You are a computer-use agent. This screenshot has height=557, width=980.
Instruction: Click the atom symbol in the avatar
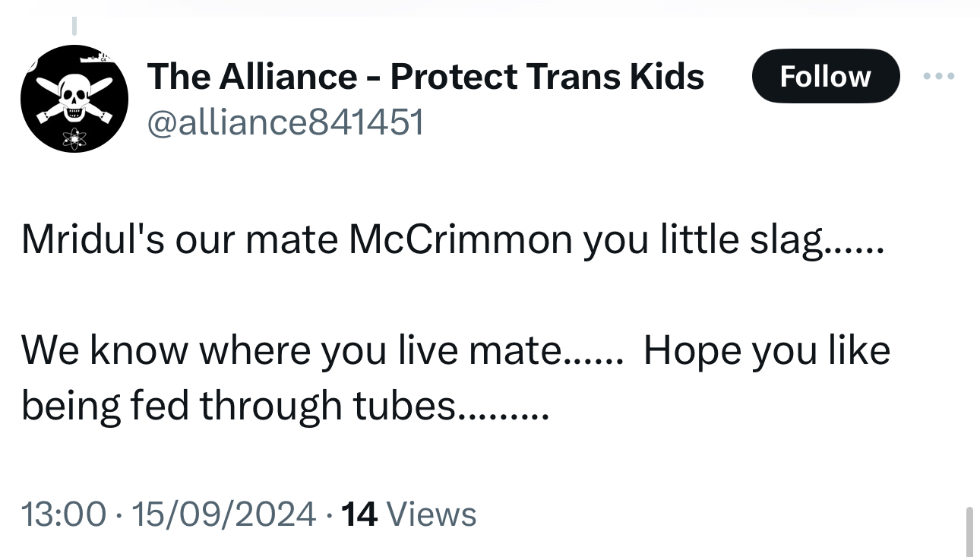pyautogui.click(x=75, y=138)
